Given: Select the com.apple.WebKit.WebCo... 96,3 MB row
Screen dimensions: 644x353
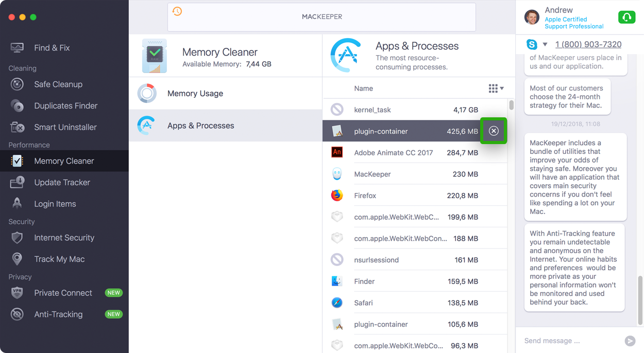Looking at the screenshot, I should (x=415, y=345).
